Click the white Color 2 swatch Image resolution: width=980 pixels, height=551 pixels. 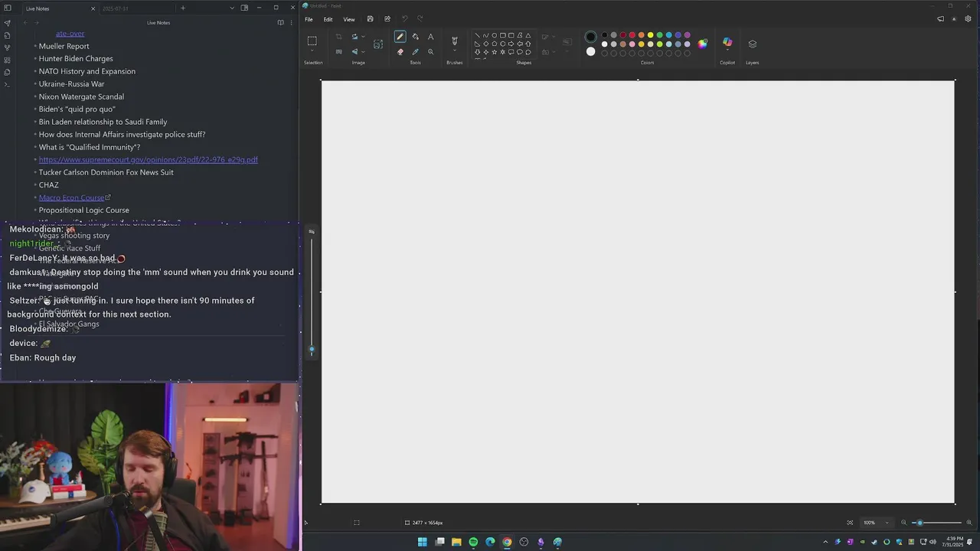(590, 51)
